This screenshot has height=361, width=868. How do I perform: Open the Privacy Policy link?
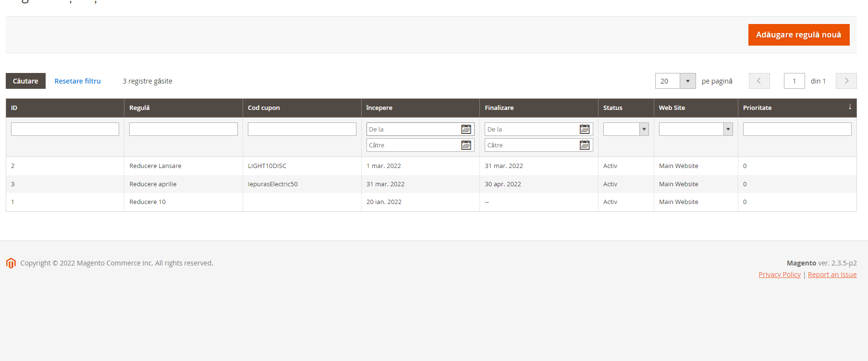point(780,275)
